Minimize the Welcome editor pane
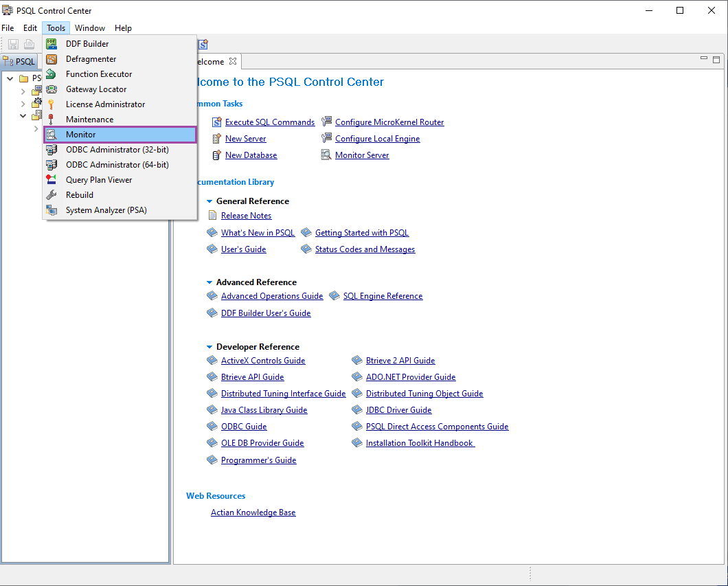Image resolution: width=728 pixels, height=586 pixels. click(704, 58)
